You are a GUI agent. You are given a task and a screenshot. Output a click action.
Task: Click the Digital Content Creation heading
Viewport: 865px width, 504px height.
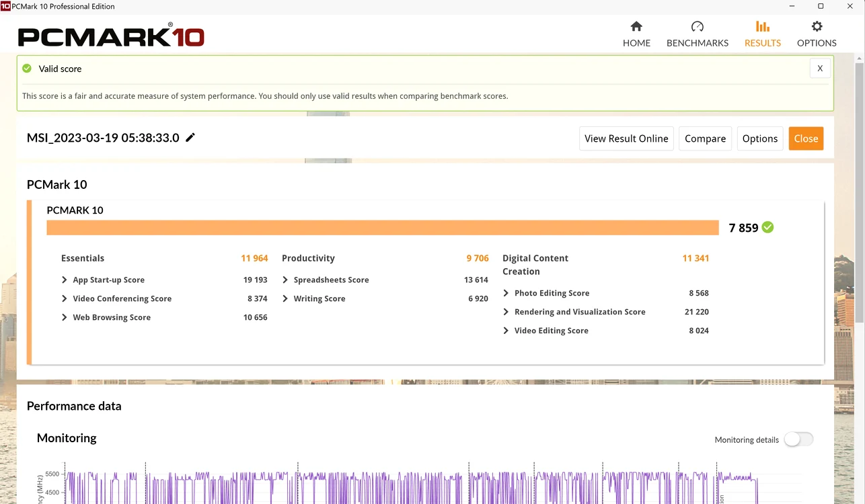point(535,265)
